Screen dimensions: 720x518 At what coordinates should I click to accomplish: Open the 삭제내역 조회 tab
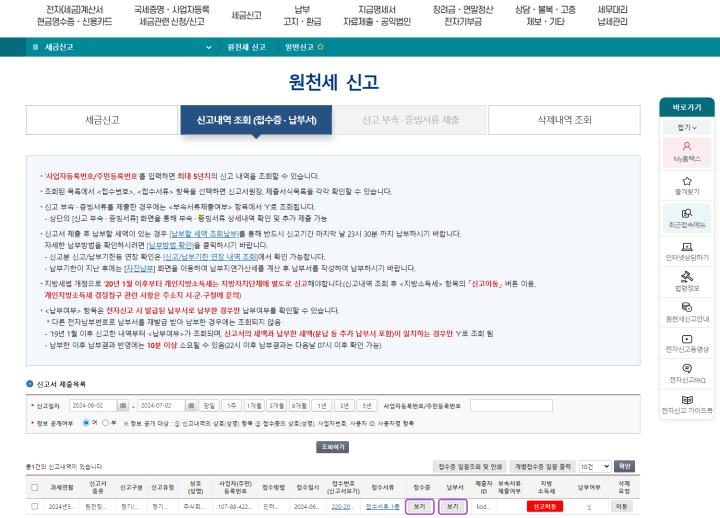tap(564, 120)
